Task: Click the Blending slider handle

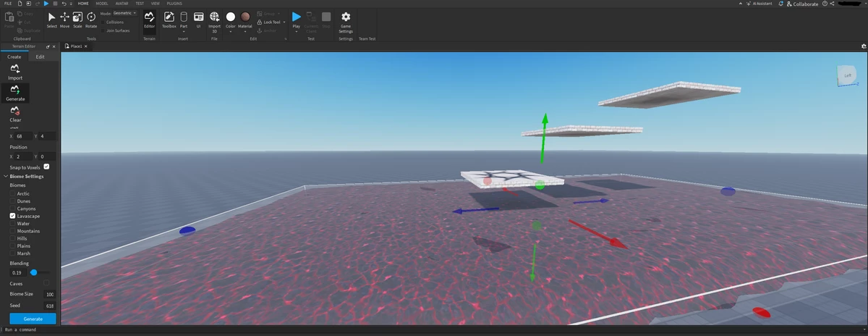Action: pos(33,272)
